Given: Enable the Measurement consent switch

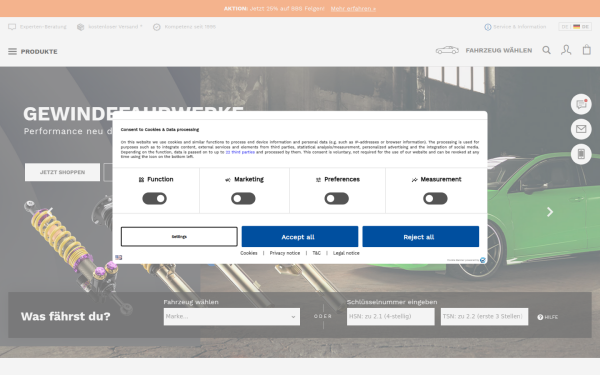Looking at the screenshot, I should point(435,198).
